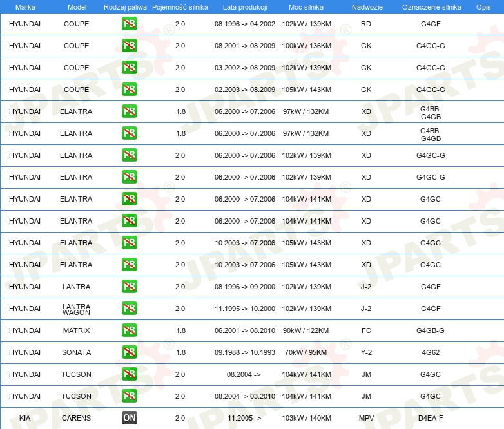Screen dimensions: 504x429
Task: Click the fuel icon for Tucson 08.2004 -> 03.2010
Action: [130, 396]
